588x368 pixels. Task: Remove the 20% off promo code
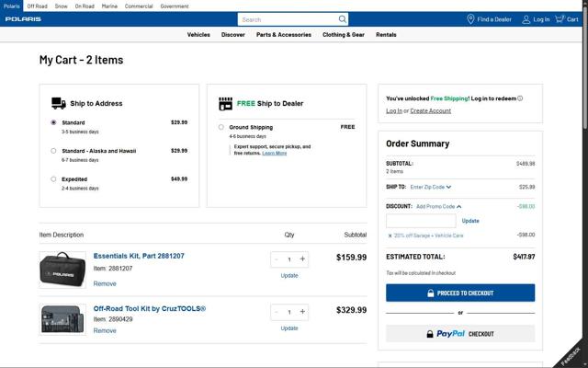[x=390, y=236]
